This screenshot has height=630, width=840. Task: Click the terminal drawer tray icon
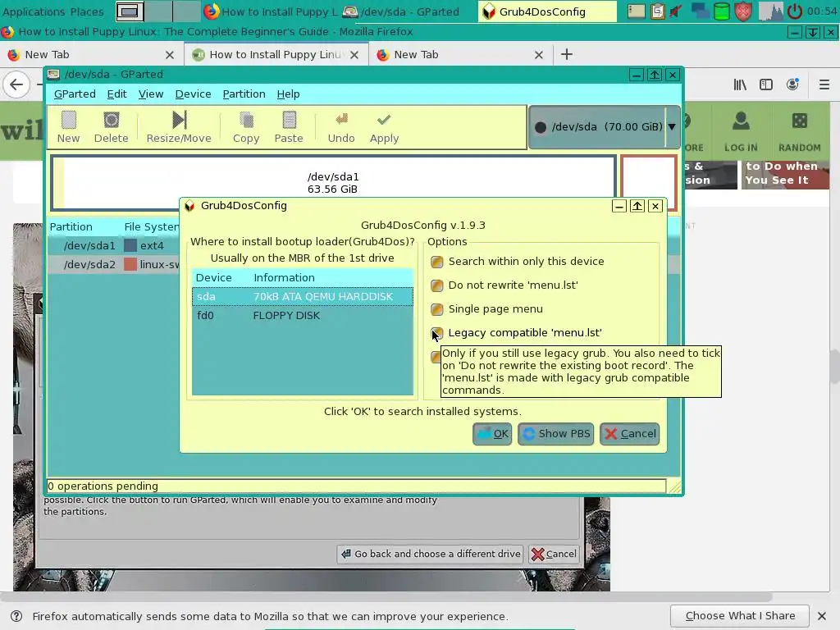tap(636, 11)
